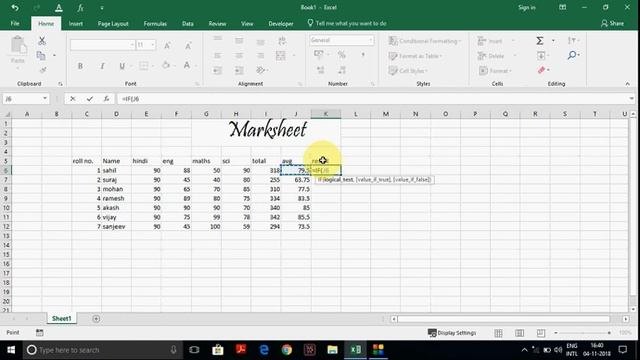Open the General number format dropdown
The width and height of the screenshot is (640, 360).
pyautogui.click(x=371, y=40)
